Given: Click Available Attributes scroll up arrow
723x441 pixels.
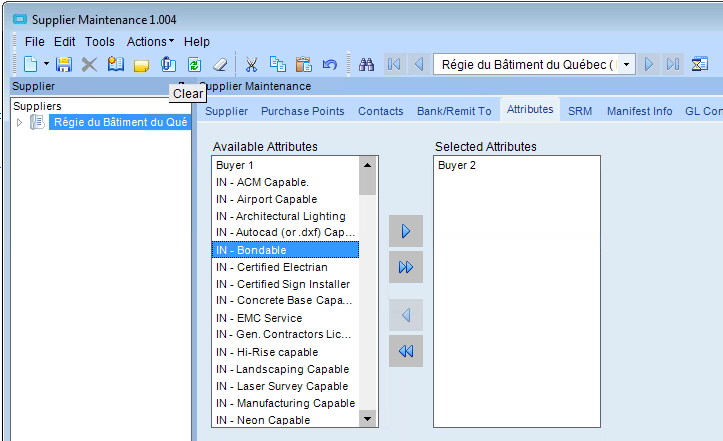Looking at the screenshot, I should 367,165.
